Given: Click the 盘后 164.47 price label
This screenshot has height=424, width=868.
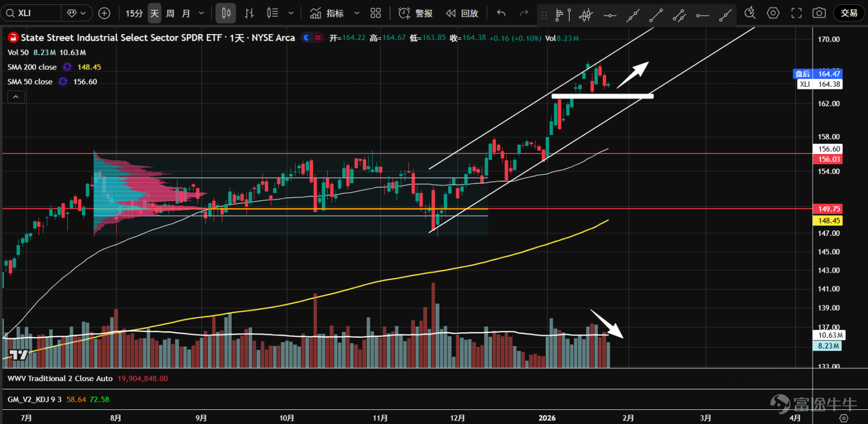Looking at the screenshot, I should tap(817, 74).
